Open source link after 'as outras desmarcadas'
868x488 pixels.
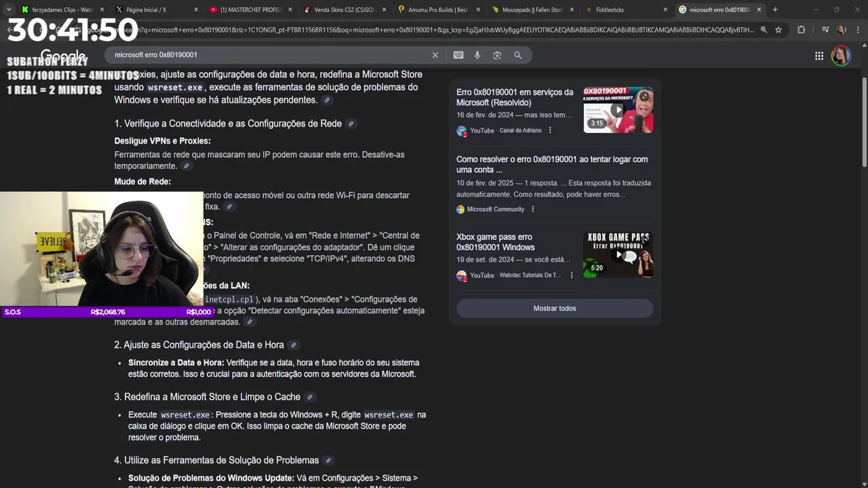(x=250, y=322)
